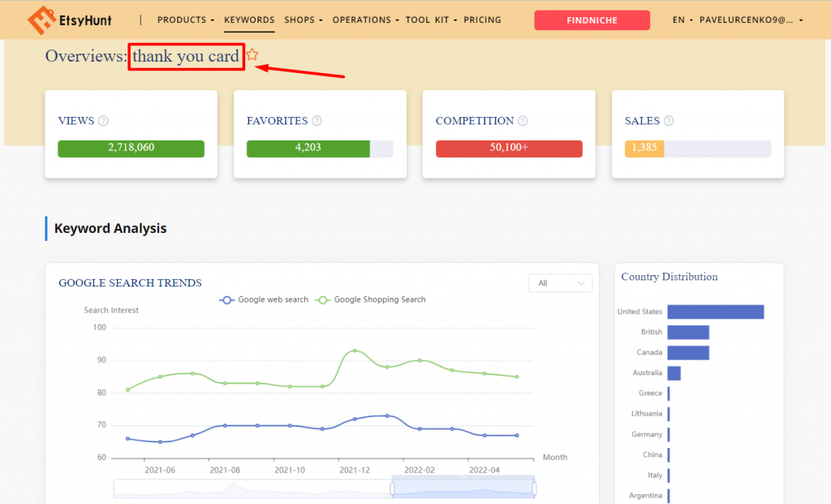The width and height of the screenshot is (831, 504).
Task: Open the PRICING page
Action: tap(482, 19)
